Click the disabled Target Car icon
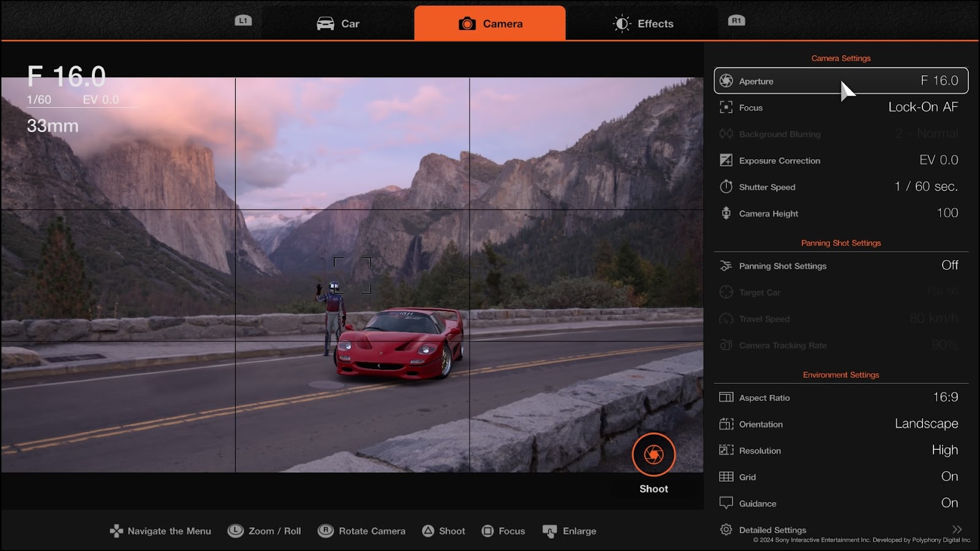Screen dimensions: 980x551 pyautogui.click(x=726, y=292)
